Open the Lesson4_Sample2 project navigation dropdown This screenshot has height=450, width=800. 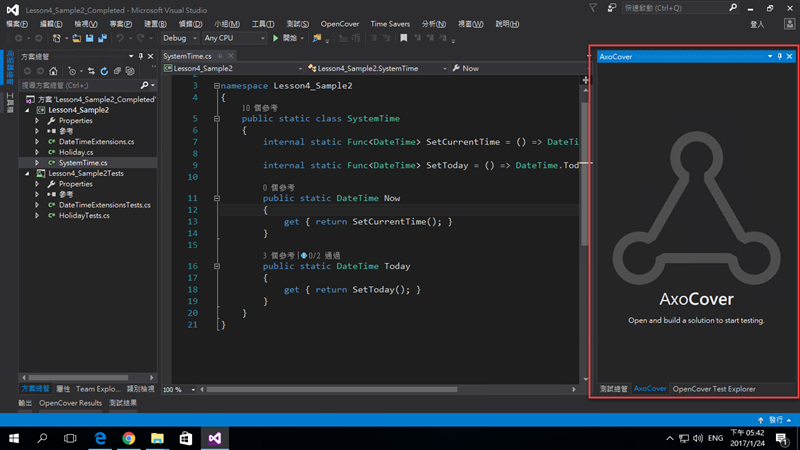click(x=233, y=68)
